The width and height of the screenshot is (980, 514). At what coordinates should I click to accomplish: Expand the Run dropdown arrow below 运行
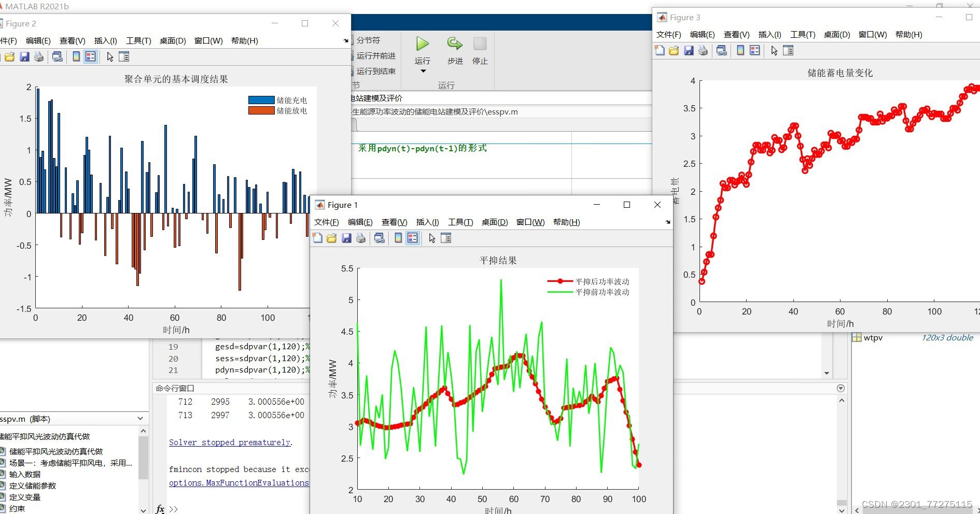[x=423, y=72]
